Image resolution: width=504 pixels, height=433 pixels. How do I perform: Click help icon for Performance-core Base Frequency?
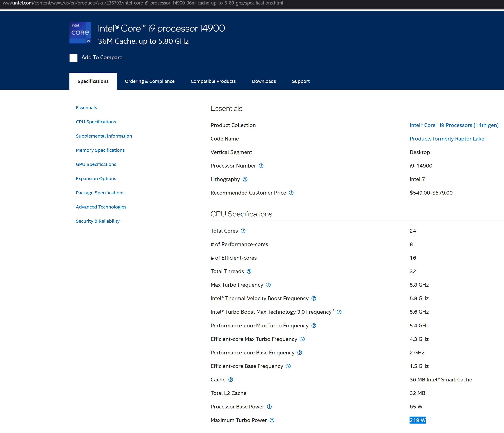point(300,353)
